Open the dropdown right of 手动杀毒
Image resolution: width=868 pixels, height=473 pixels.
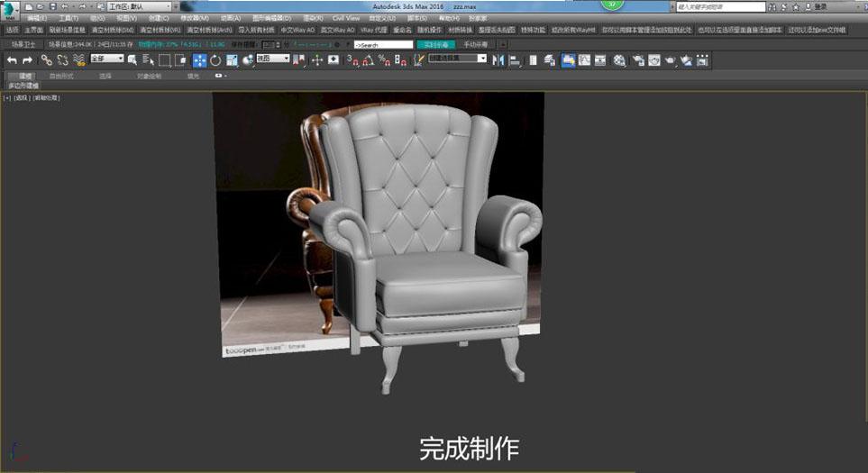click(x=503, y=44)
